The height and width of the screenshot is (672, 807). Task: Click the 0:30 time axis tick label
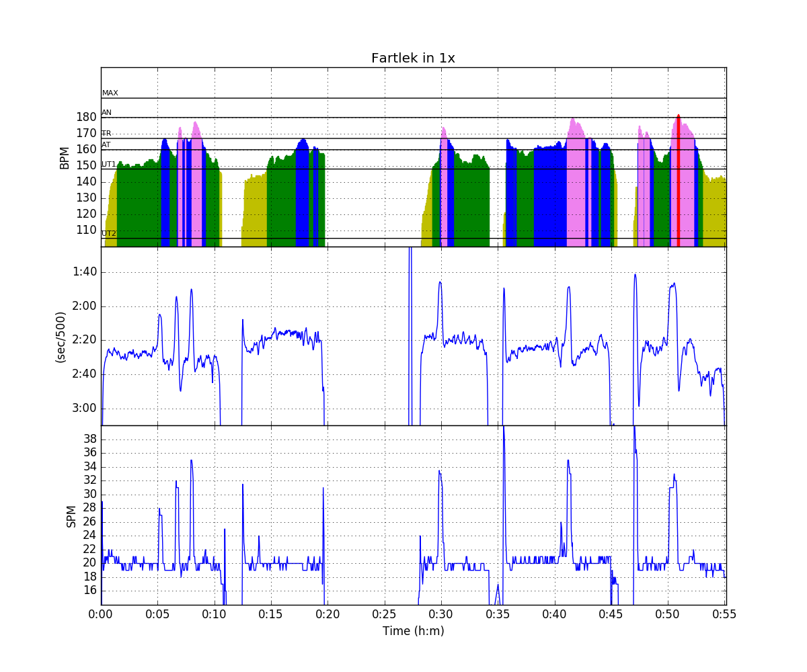point(441,614)
